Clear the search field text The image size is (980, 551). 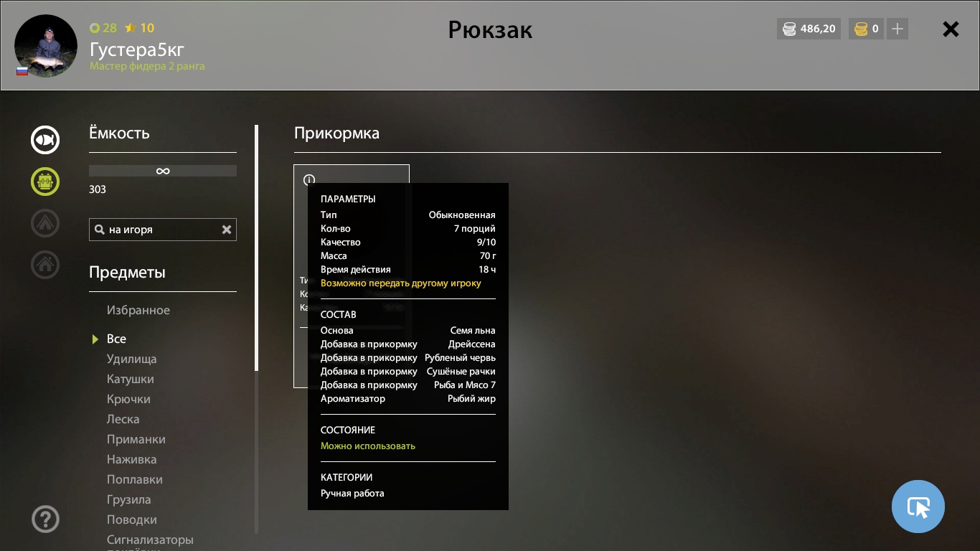pyautogui.click(x=227, y=230)
